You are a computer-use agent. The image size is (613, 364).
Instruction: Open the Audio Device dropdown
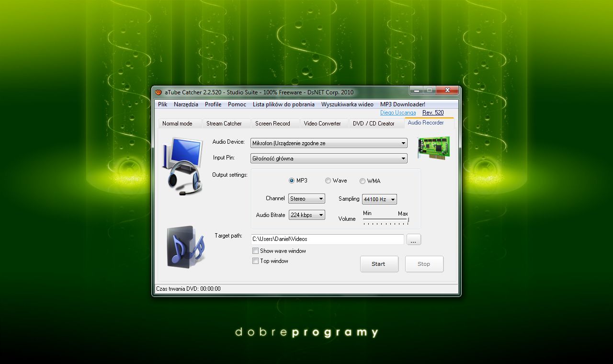[x=329, y=143]
